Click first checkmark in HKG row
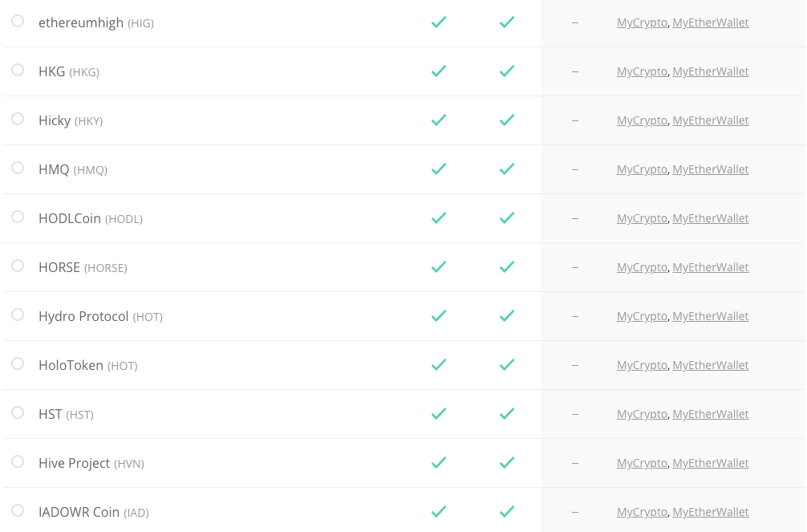 pos(439,71)
